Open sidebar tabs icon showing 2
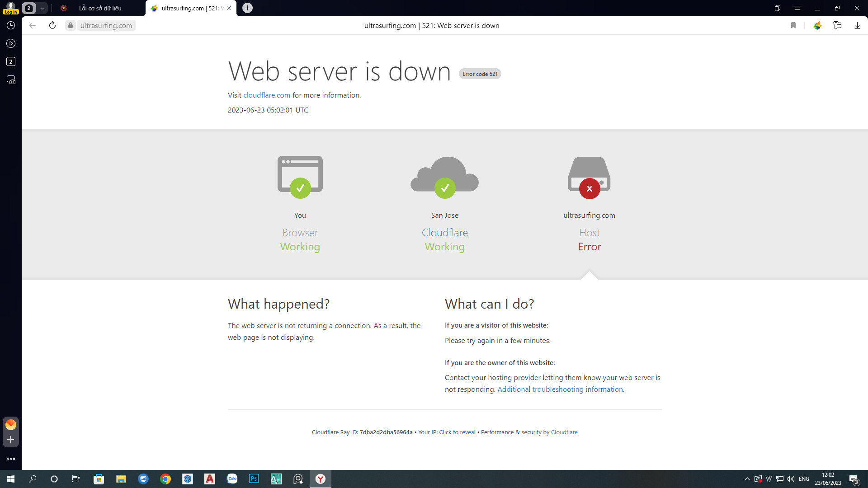 [11, 61]
